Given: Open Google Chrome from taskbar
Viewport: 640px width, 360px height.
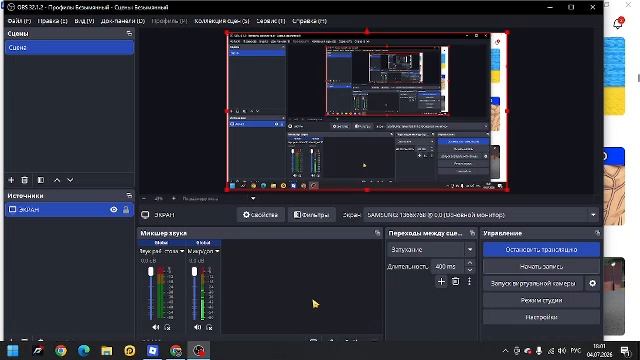Looking at the screenshot, I should click(61, 351).
